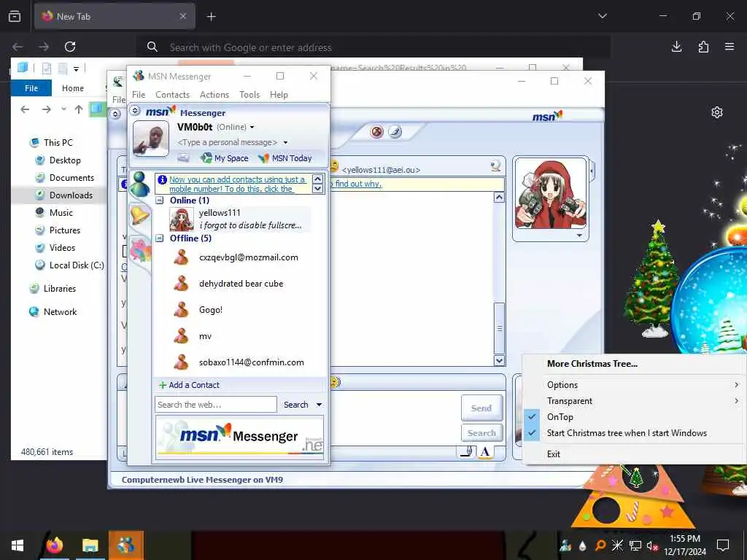Viewport: 747px width, 560px height.
Task: Toggle the OnTop option in the context menu
Action: (635, 417)
